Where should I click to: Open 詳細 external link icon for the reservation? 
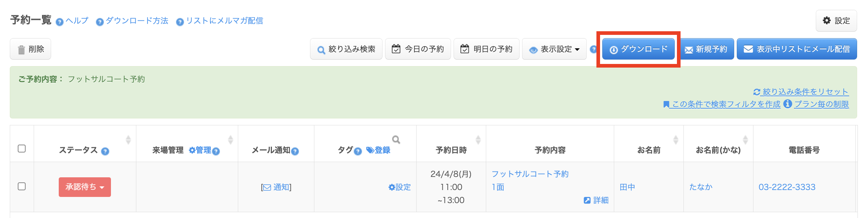(587, 200)
